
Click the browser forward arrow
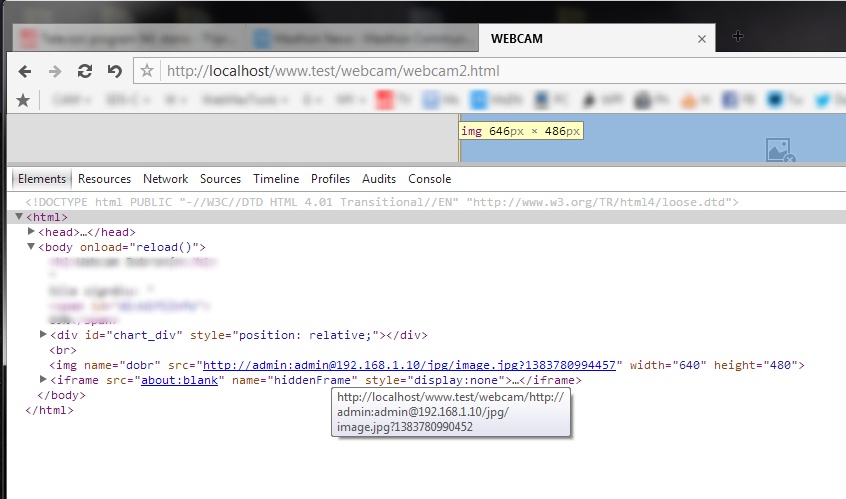[x=55, y=71]
